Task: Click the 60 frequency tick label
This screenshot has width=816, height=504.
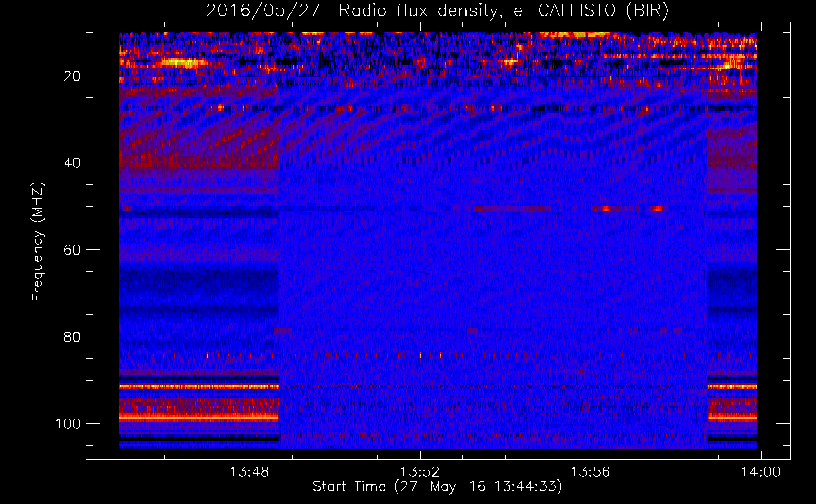Action: click(x=72, y=250)
